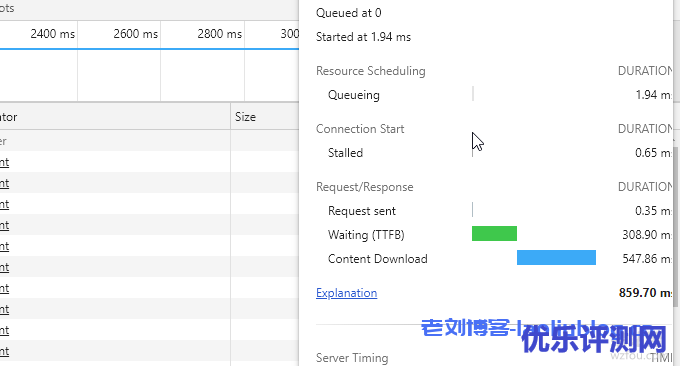This screenshot has width=680, height=366.
Task: Select the 2600 ms timeline marker
Action: 135,34
